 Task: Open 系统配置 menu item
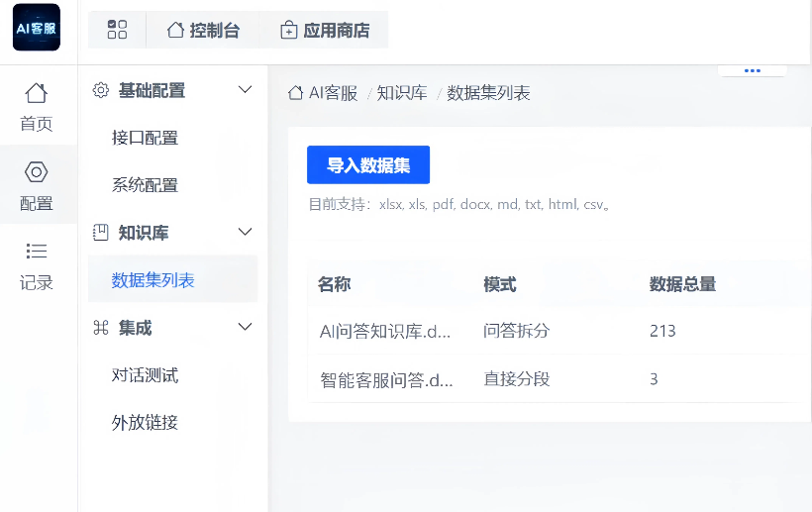coord(145,185)
